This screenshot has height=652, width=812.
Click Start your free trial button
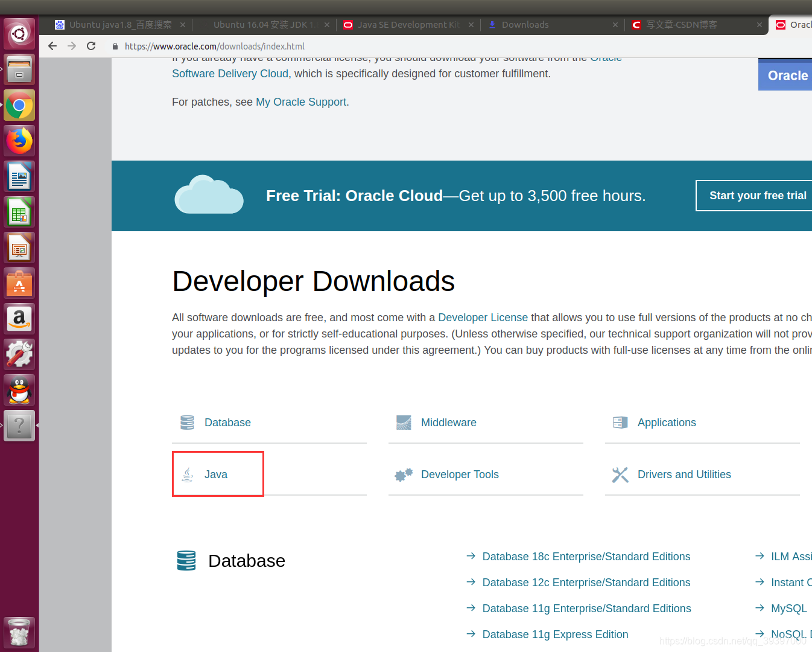point(754,196)
